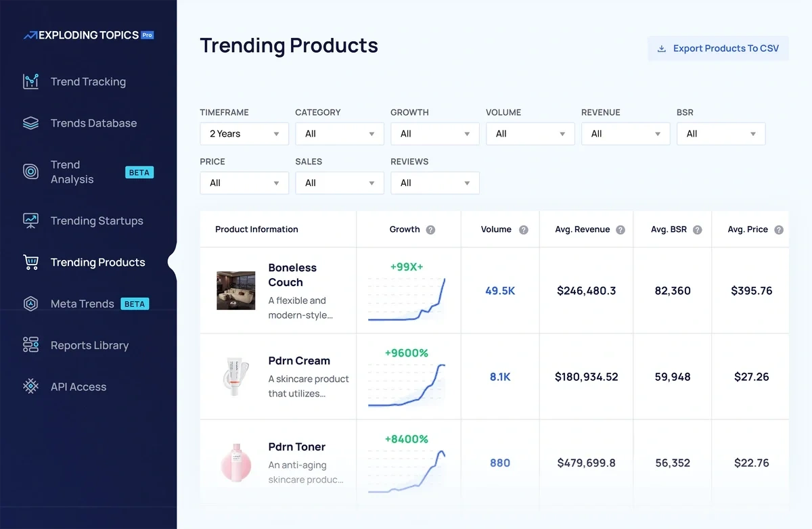The width and height of the screenshot is (812, 529).
Task: Click the Pdrn Toner product thumbnail
Action: [235, 463]
